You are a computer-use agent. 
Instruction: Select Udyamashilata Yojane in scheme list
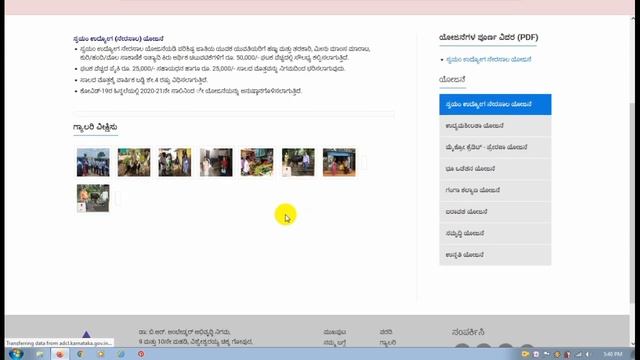[x=495, y=126]
